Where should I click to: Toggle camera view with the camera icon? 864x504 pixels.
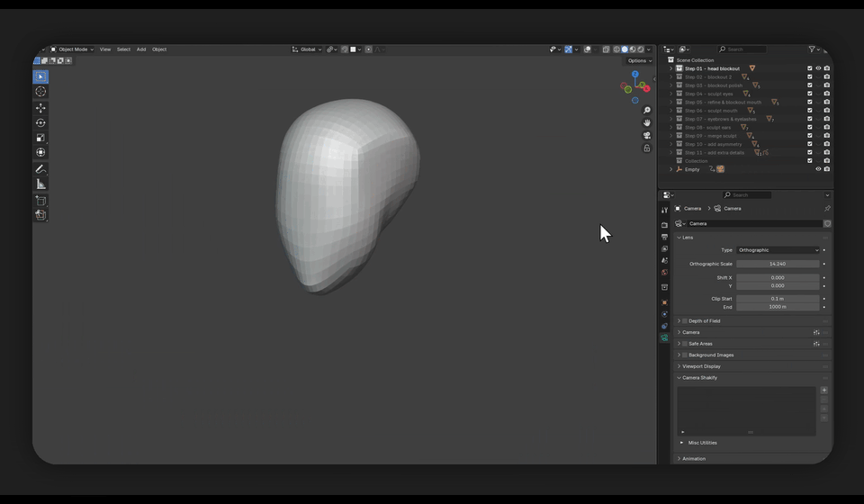[646, 135]
